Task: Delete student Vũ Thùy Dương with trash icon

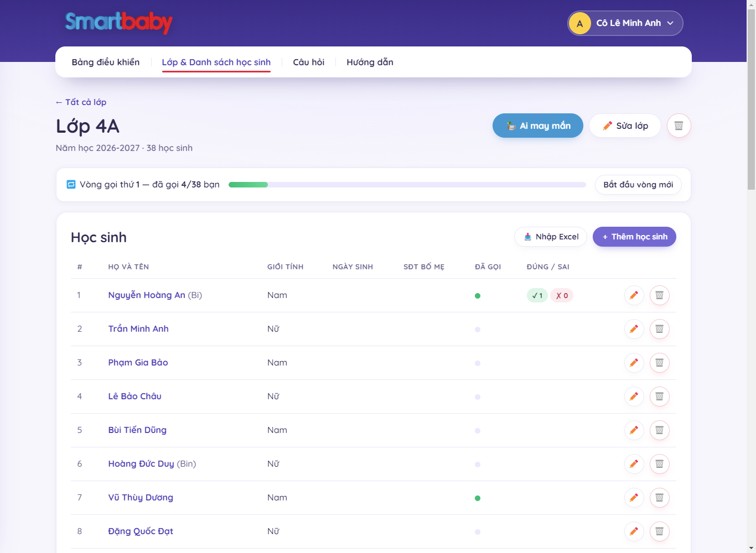Action: [x=660, y=498]
